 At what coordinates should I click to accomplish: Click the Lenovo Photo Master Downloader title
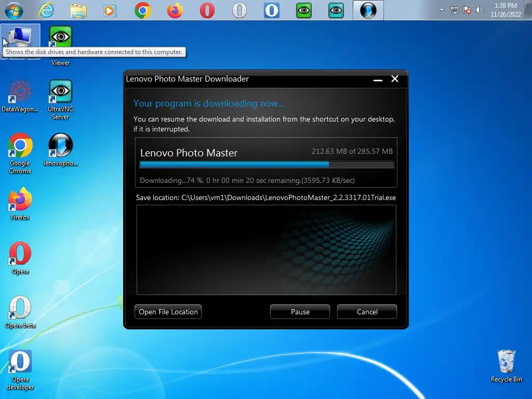point(187,79)
